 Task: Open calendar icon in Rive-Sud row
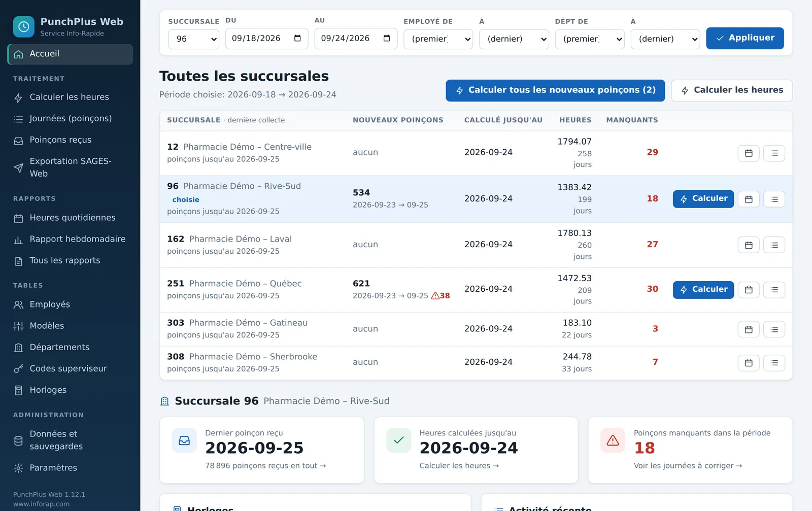749,199
